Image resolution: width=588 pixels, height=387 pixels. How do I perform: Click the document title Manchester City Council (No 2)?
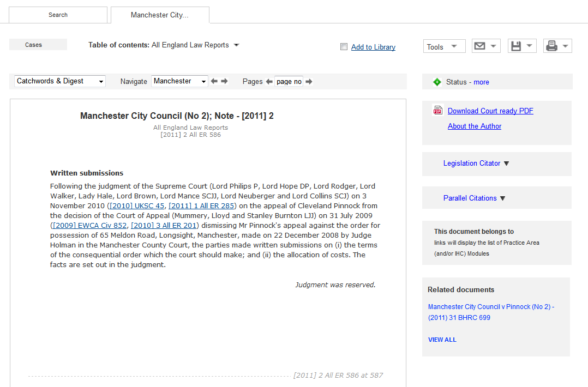coord(177,116)
